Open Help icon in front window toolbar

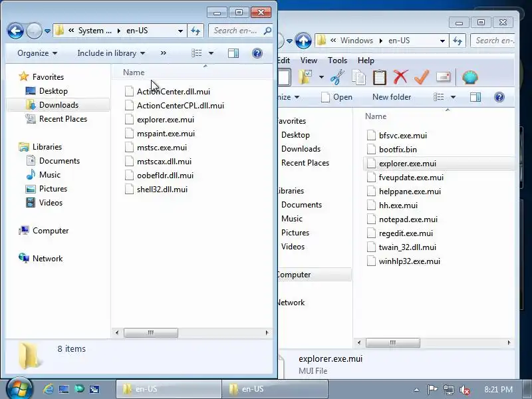(x=257, y=53)
